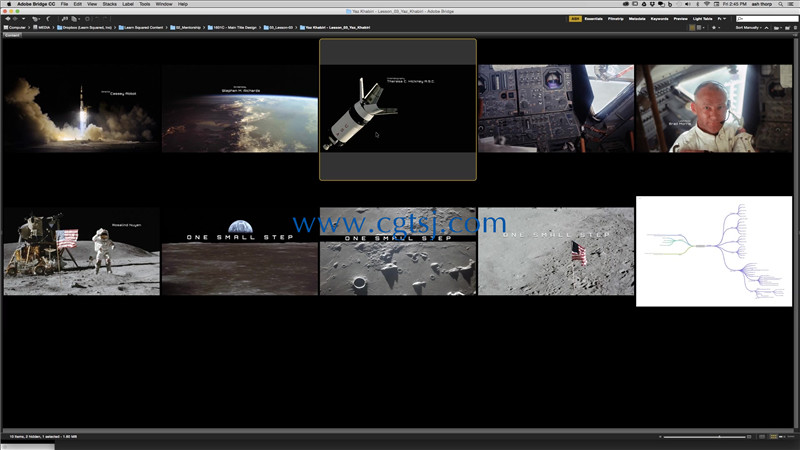The image size is (800, 450).
Task: Open parent or favorites dropdown arrow
Action: (23, 19)
